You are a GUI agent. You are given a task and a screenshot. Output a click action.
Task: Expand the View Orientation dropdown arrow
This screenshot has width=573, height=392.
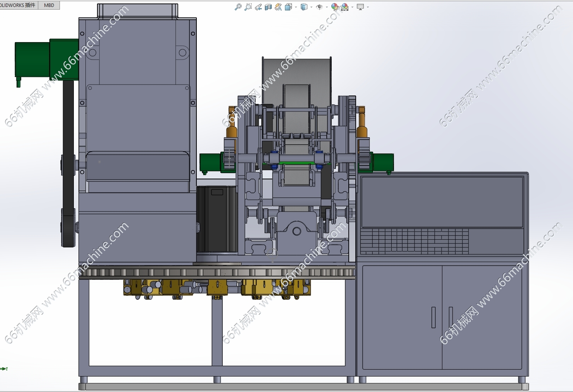pyautogui.click(x=296, y=7)
